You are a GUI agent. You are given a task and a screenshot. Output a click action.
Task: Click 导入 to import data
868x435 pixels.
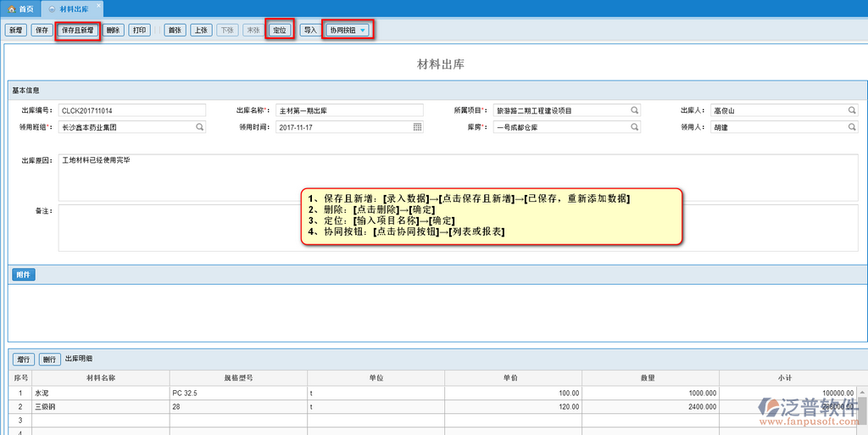[x=310, y=31]
